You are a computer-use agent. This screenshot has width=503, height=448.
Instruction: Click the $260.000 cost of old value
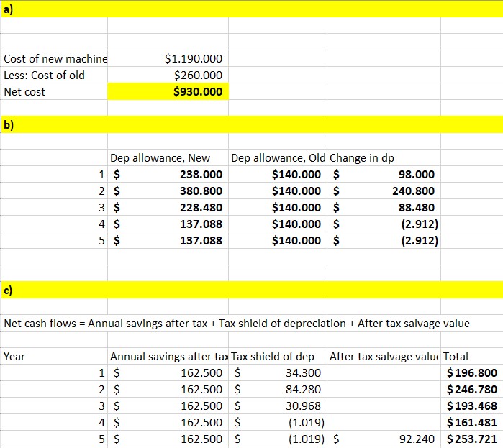tap(167, 75)
